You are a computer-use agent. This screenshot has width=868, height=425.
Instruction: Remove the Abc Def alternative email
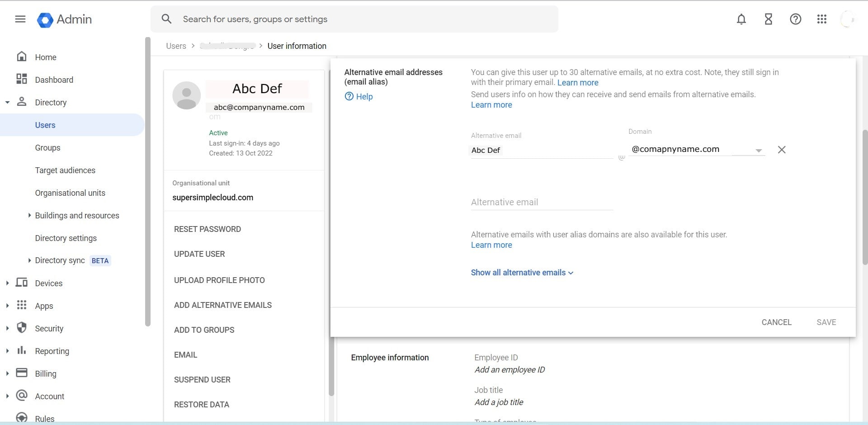[x=782, y=150]
